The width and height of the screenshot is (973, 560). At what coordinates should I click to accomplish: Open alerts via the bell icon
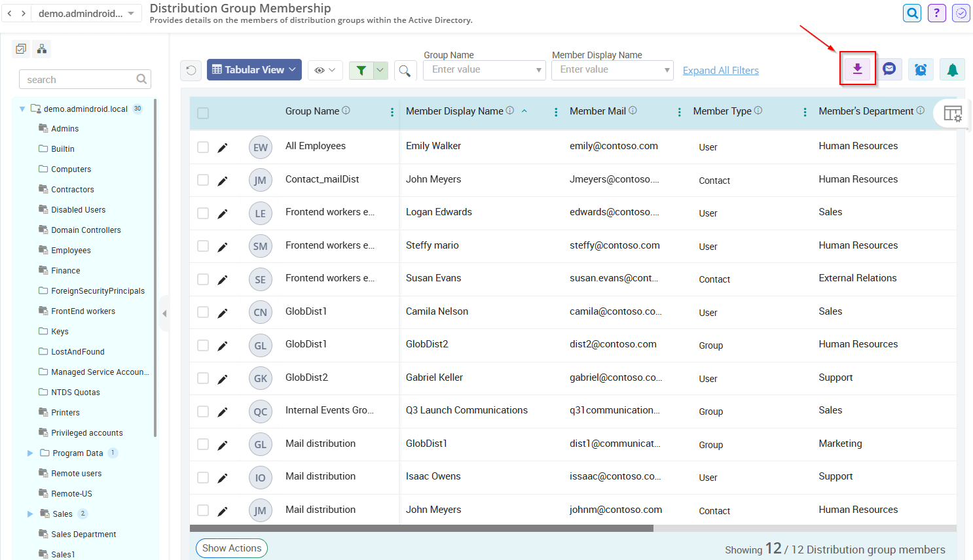pos(952,69)
